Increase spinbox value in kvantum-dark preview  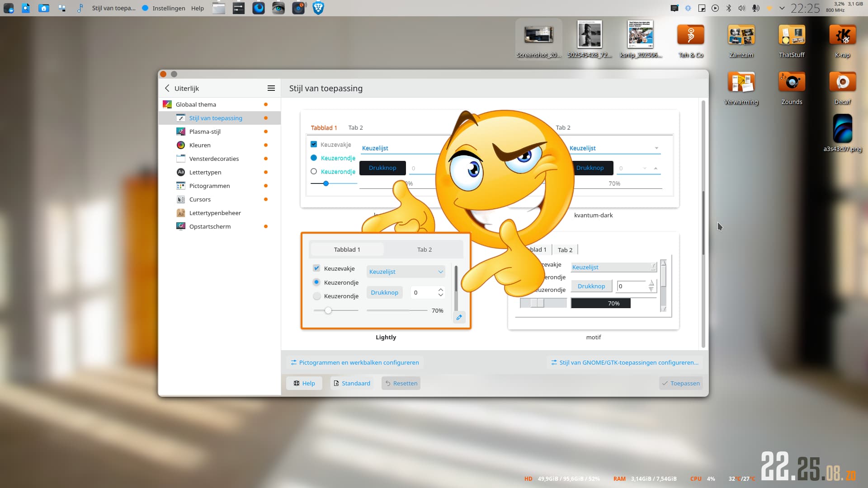[x=656, y=168]
